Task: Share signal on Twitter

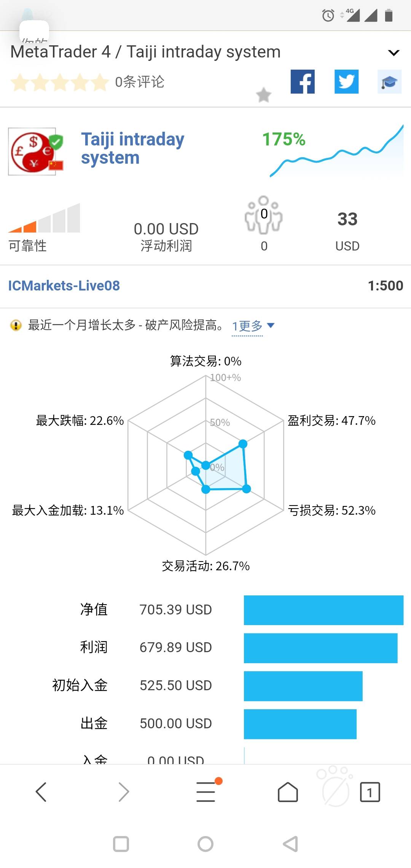Action: tap(346, 81)
